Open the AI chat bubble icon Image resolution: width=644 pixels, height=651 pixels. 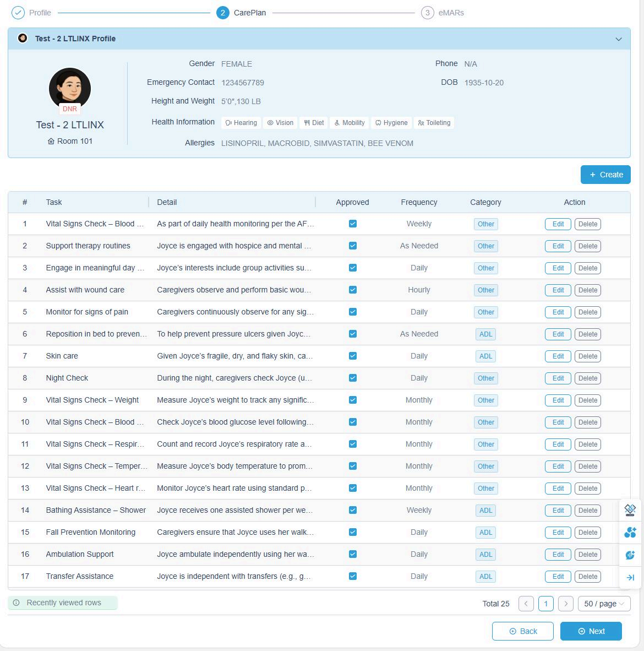630,555
